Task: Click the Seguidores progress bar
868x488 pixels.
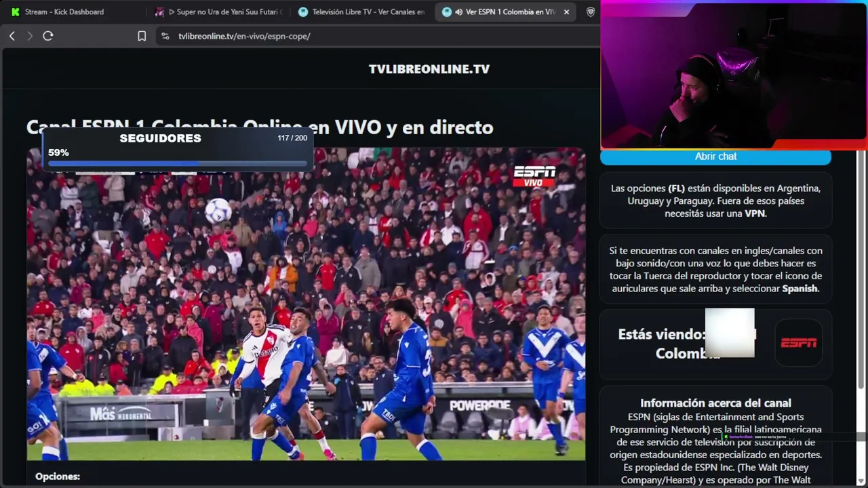Action: point(178,163)
